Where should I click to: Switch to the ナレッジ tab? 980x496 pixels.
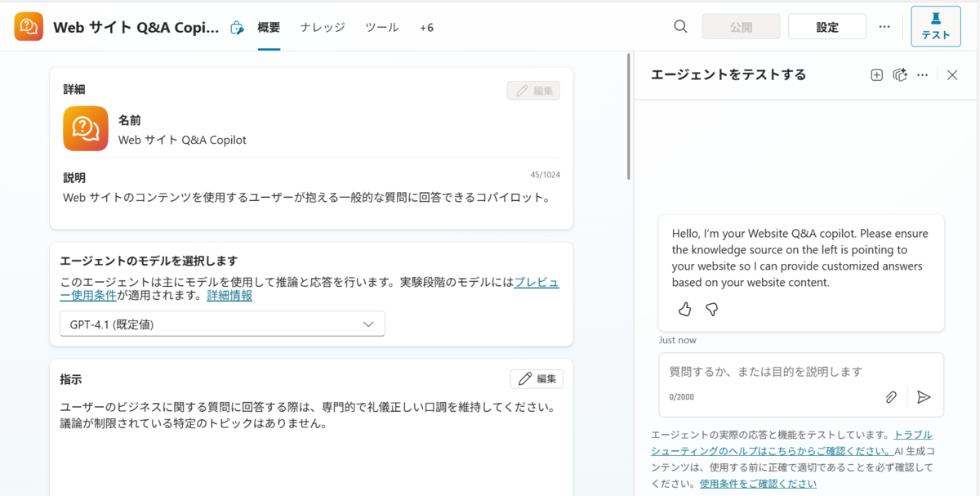click(x=323, y=27)
